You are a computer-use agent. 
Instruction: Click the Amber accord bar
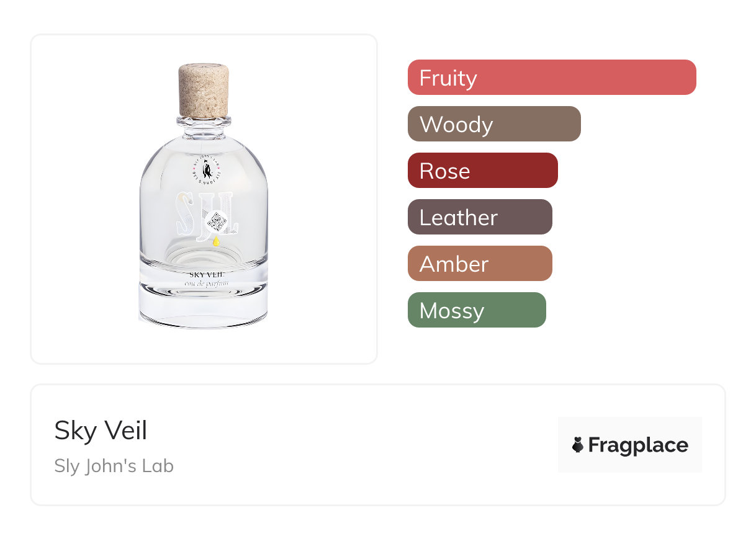point(479,264)
